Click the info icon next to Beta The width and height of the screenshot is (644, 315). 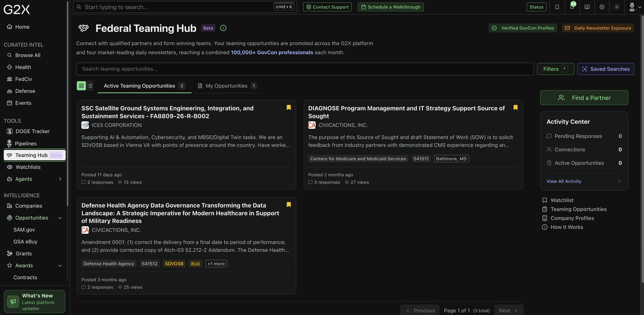pos(223,28)
